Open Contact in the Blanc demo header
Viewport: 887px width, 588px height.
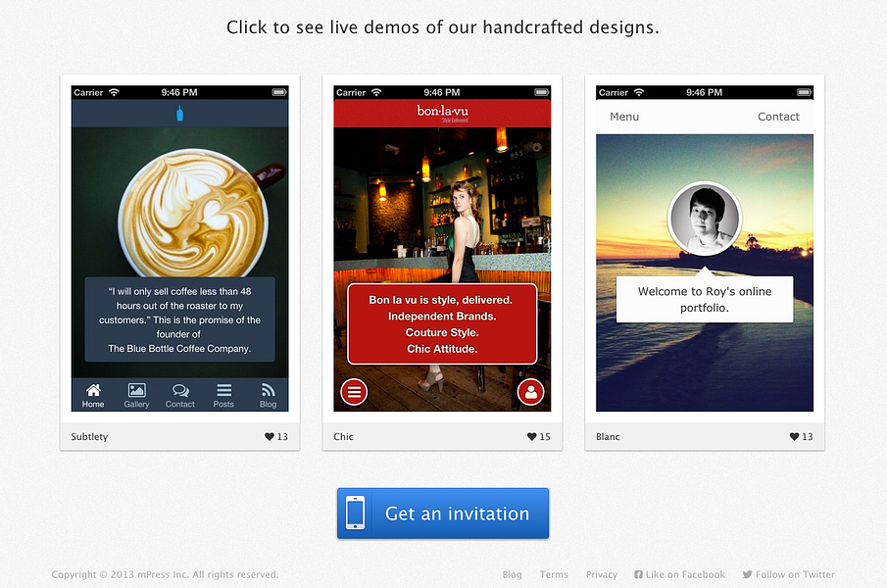(778, 117)
